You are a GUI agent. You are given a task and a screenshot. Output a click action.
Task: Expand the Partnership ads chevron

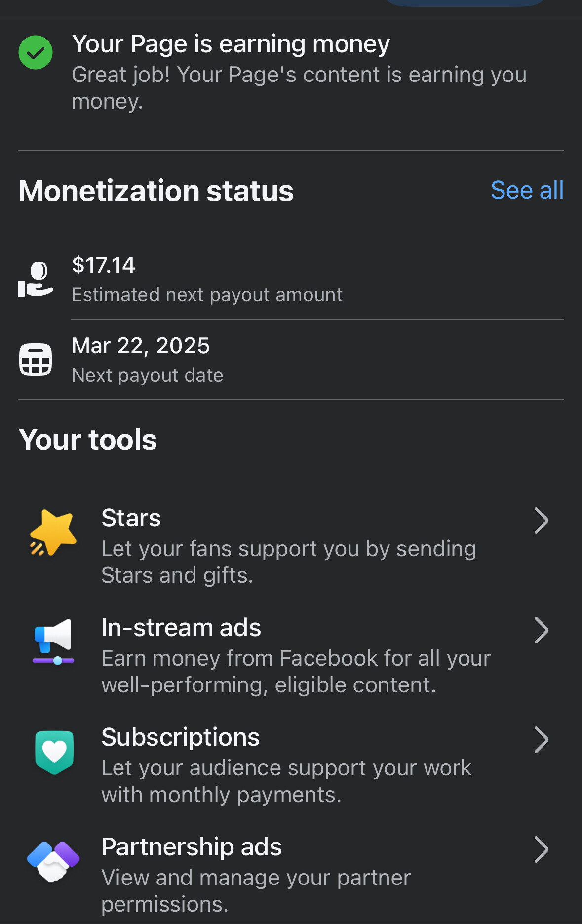pyautogui.click(x=542, y=849)
